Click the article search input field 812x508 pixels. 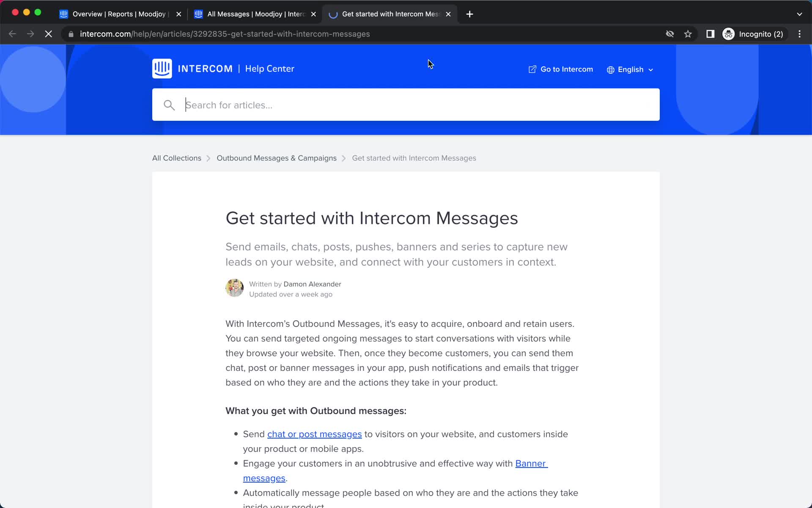click(x=406, y=105)
